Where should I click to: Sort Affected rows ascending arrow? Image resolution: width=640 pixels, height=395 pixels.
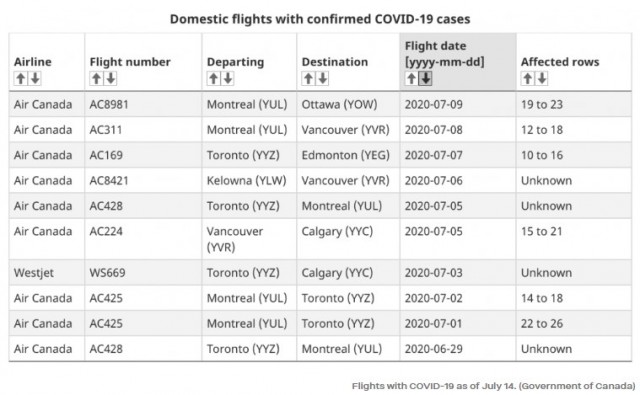(527, 78)
